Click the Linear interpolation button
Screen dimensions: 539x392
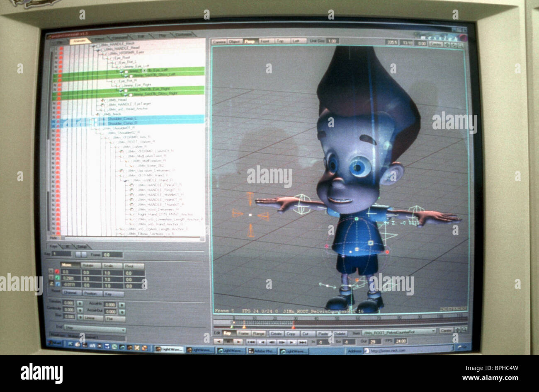[93, 318]
